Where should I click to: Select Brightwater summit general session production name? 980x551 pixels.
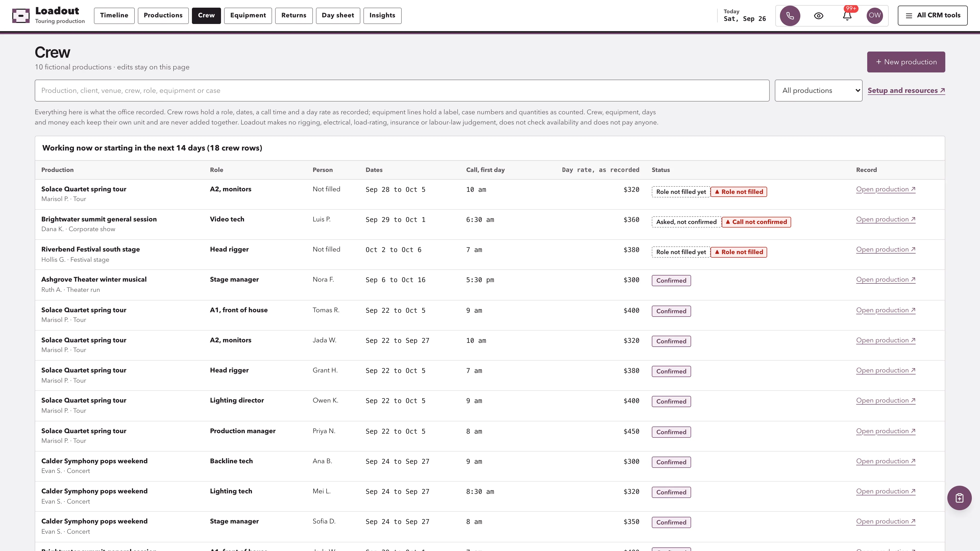99,219
